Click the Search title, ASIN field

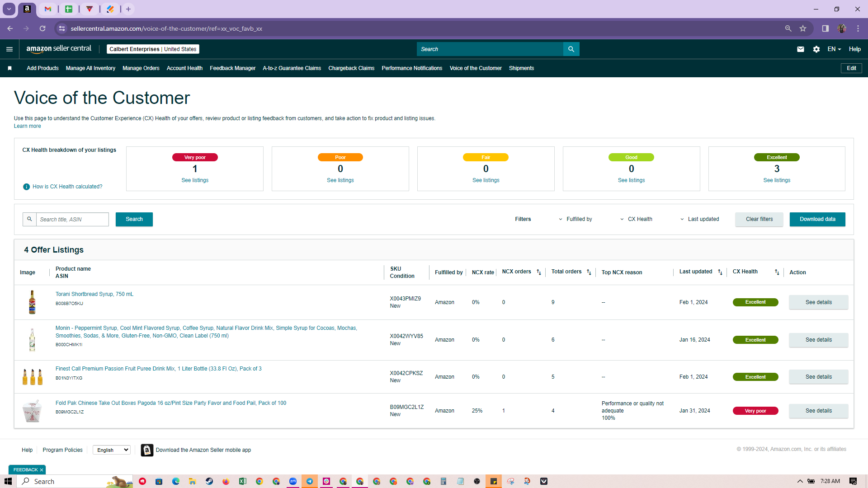click(x=72, y=220)
